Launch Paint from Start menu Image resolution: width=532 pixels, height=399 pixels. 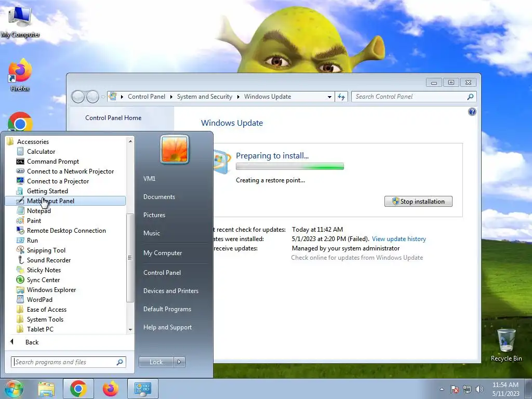point(34,220)
